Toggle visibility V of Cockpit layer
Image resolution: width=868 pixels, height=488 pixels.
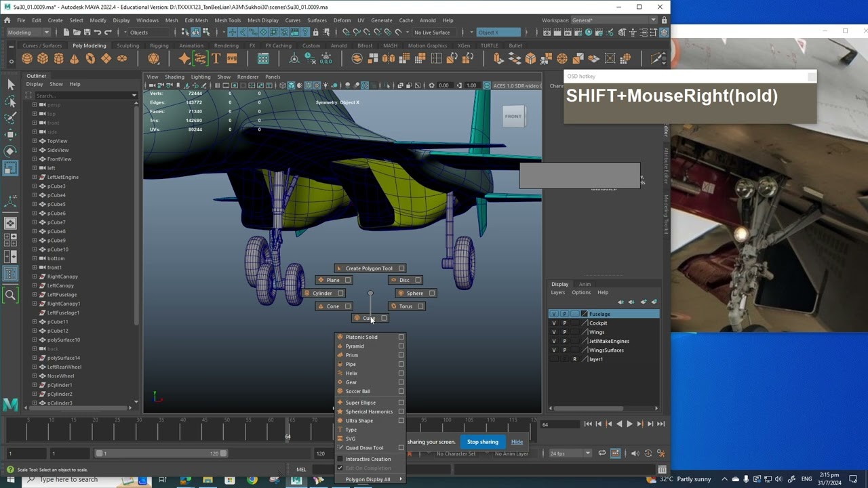[554, 323]
